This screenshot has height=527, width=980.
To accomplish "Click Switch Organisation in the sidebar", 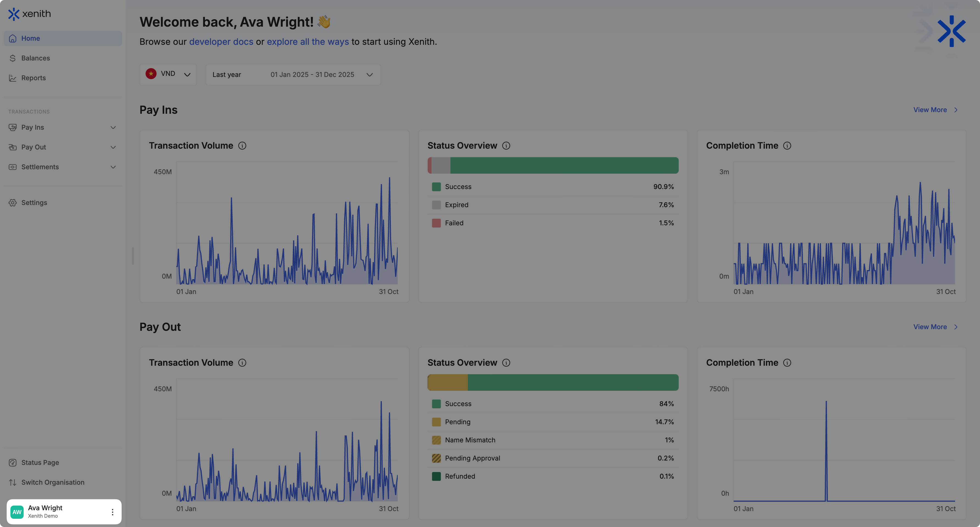I will [x=52, y=482].
